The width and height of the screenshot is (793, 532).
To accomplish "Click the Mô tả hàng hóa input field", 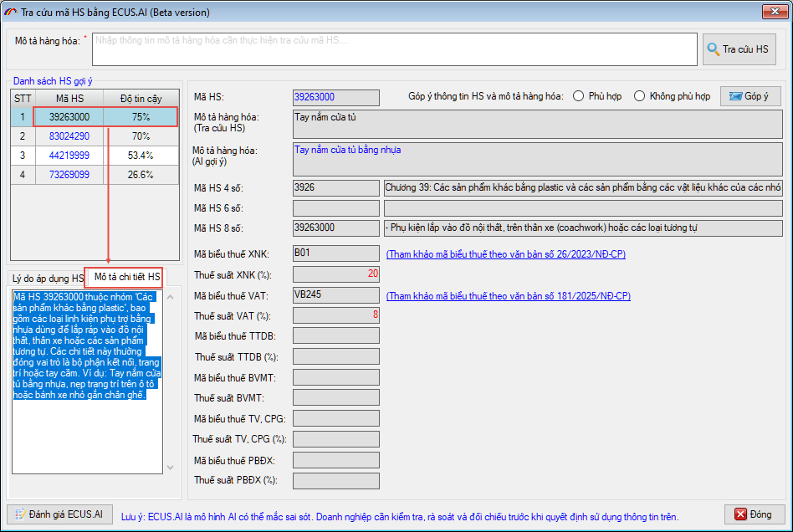I will coord(393,49).
